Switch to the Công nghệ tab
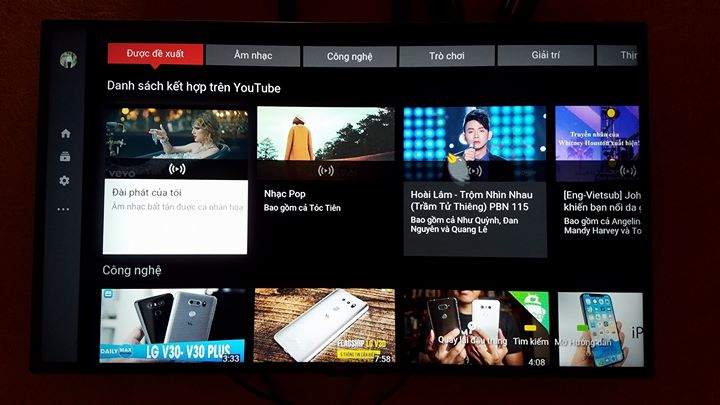This screenshot has height=405, width=720. [349, 56]
